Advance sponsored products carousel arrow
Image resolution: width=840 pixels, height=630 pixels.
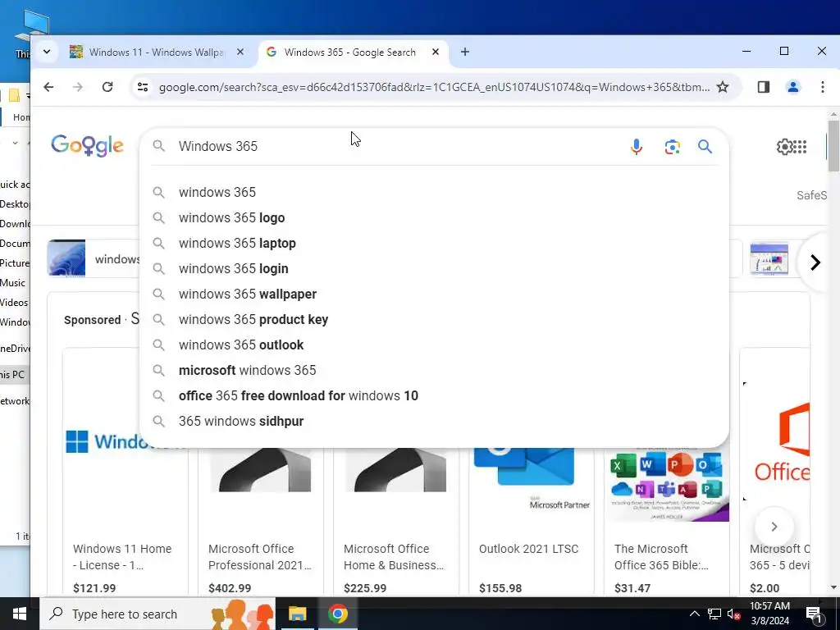coord(774,527)
